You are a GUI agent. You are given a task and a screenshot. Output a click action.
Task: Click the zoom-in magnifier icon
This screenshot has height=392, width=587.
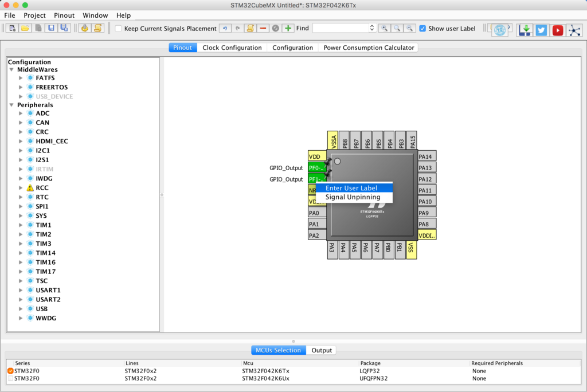tap(385, 28)
